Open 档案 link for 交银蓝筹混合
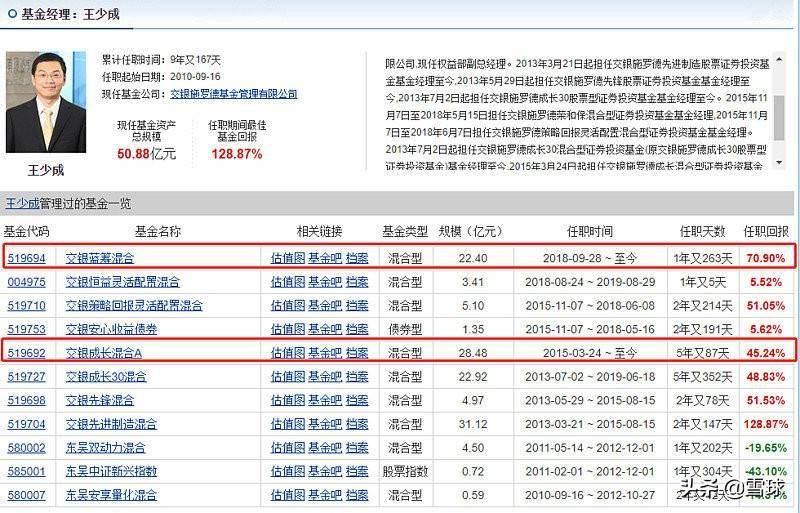 (357, 258)
